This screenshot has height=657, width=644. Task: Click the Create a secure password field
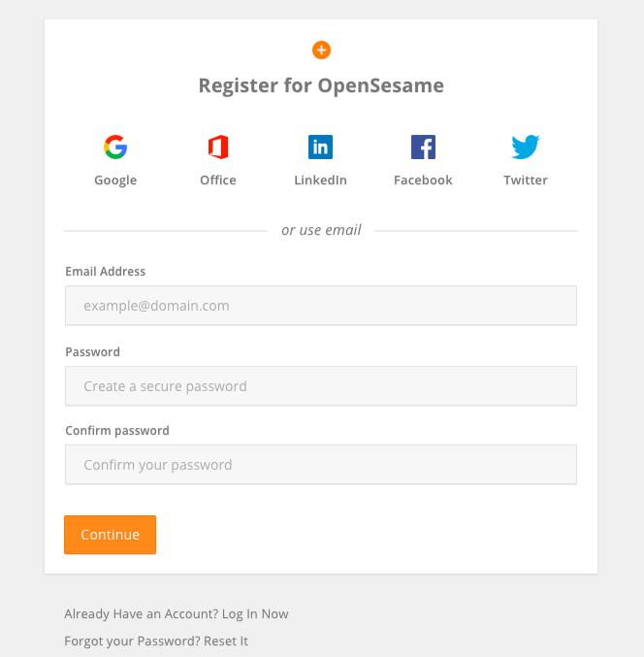[321, 386]
